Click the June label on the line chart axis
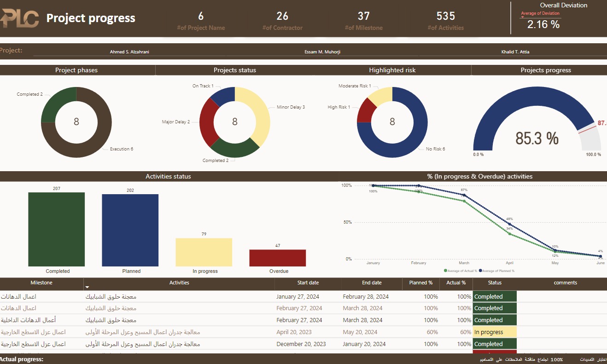This screenshot has height=364, width=607. click(601, 263)
